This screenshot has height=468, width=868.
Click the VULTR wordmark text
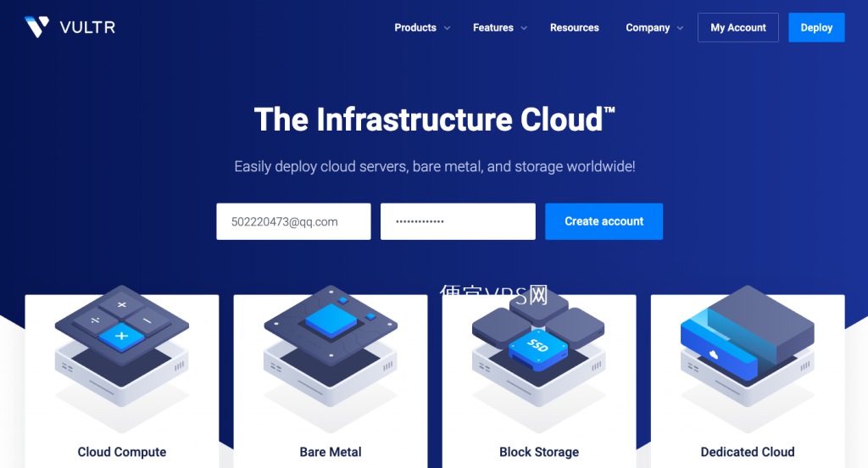click(87, 27)
